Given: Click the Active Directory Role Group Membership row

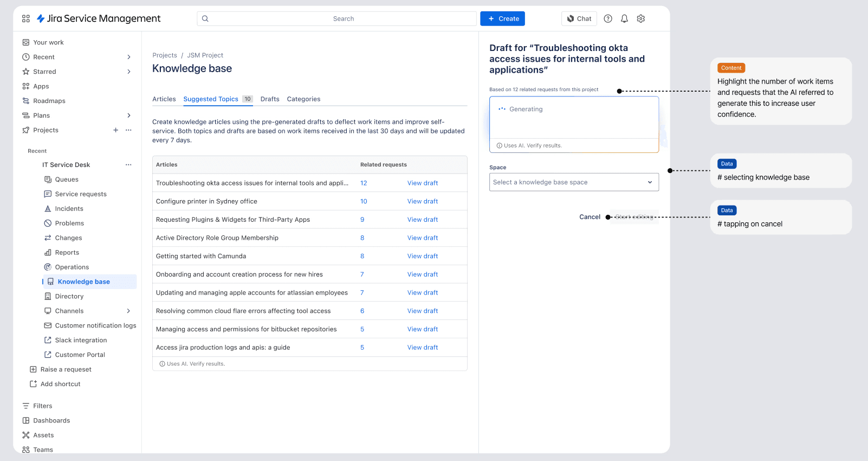Looking at the screenshot, I should [310, 238].
